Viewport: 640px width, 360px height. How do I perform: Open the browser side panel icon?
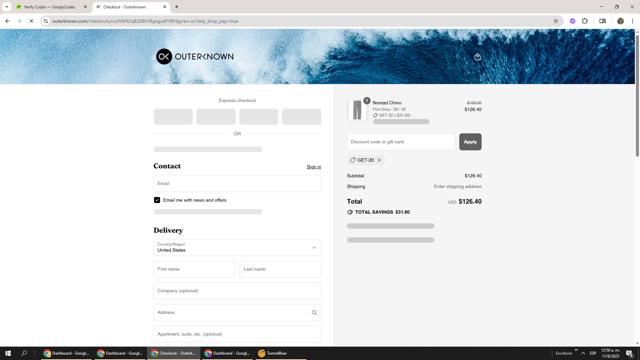click(x=602, y=21)
